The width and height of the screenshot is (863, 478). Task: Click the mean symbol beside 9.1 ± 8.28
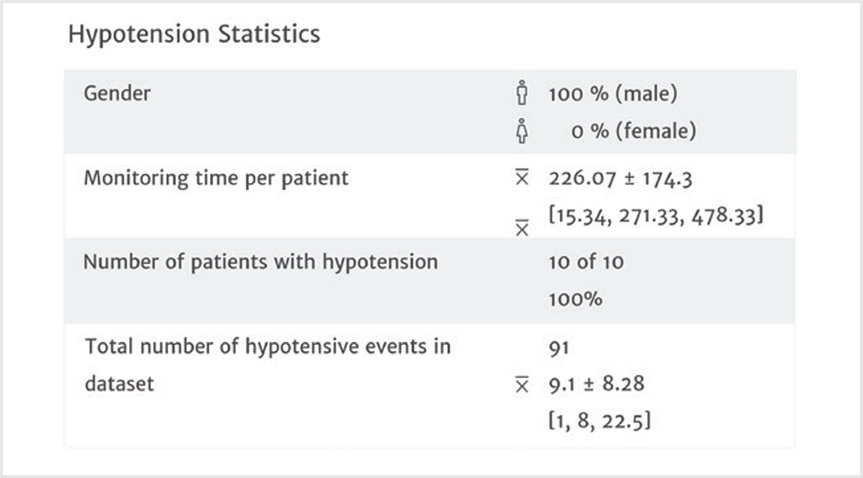pyautogui.click(x=521, y=384)
